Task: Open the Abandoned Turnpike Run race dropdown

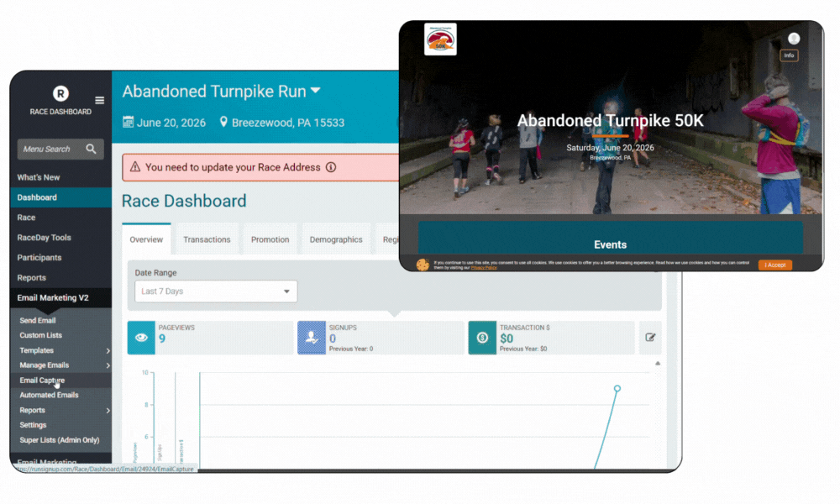Action: tap(316, 91)
